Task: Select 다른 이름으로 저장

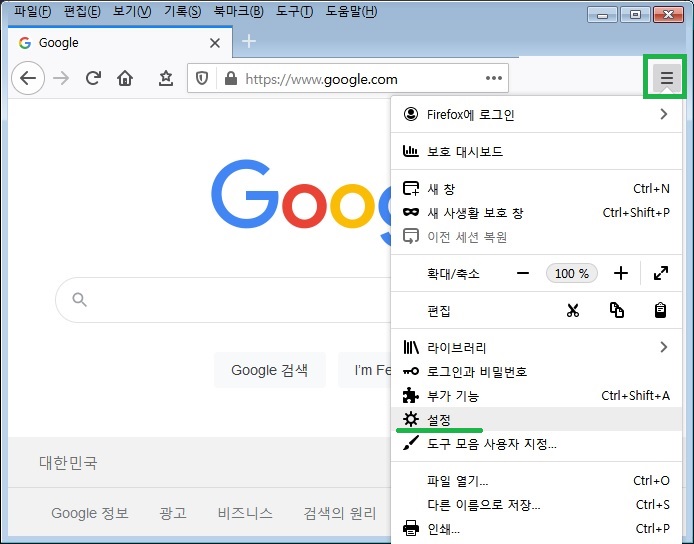Action: pyautogui.click(x=536, y=504)
